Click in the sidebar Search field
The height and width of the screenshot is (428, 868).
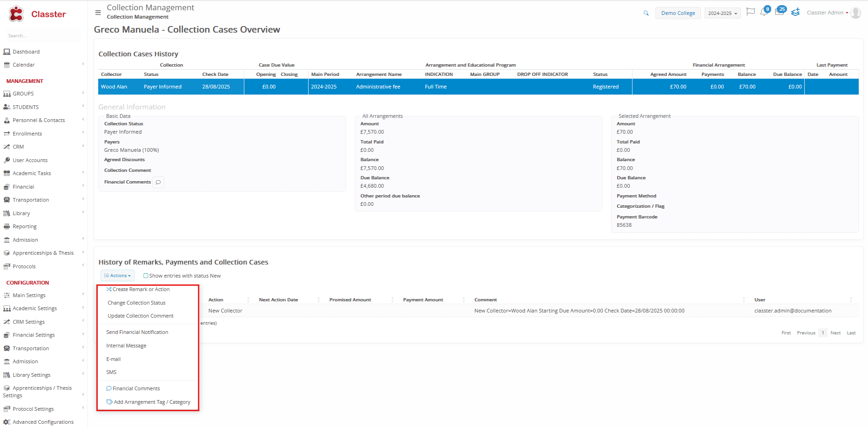point(42,36)
